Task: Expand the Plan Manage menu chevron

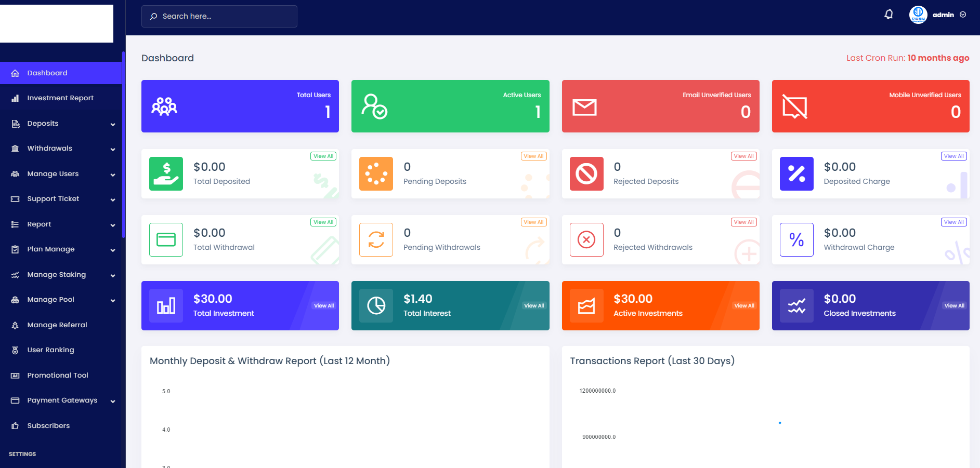Action: tap(113, 250)
